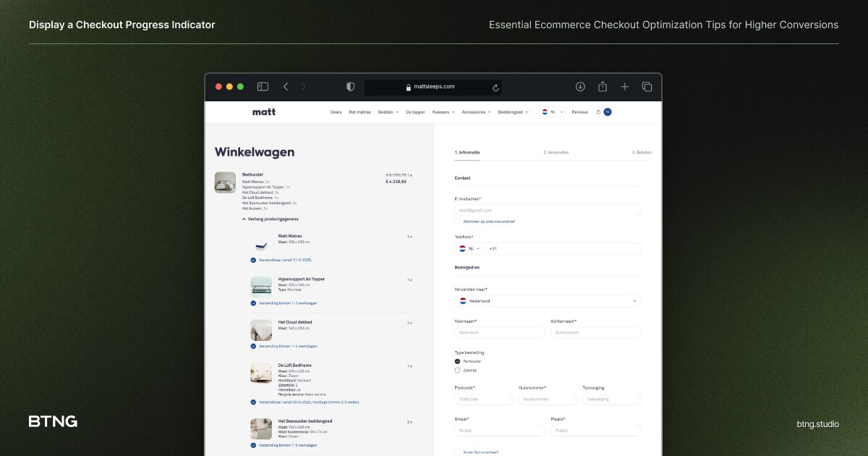Focus the E-mailadres input field
Viewport: 868px width, 456px height.
tap(548, 211)
